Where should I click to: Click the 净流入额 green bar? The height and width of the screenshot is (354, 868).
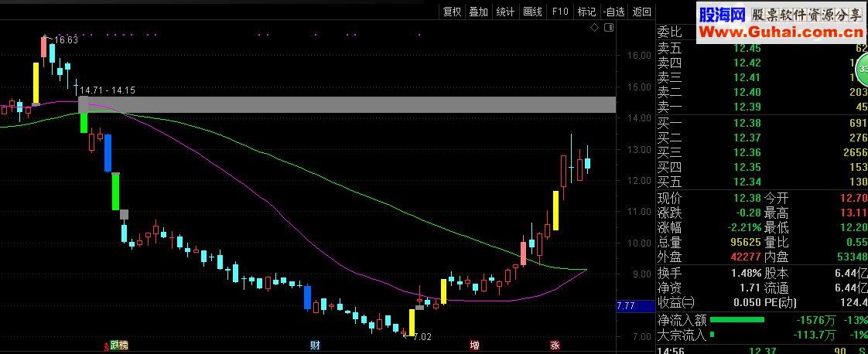pyautogui.click(x=736, y=320)
